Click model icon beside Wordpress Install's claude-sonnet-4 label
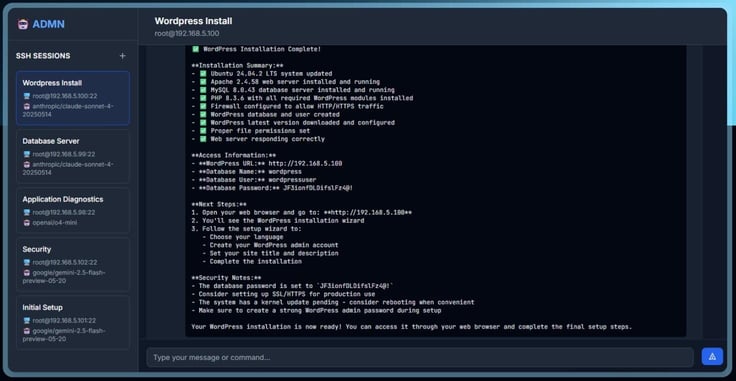The width and height of the screenshot is (736, 381). tap(27, 107)
